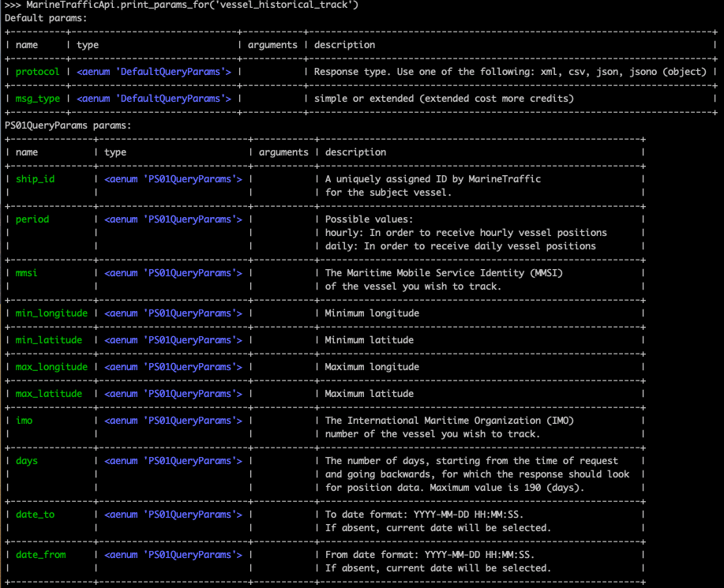Click the 'Maximum longitude' description
The height and width of the screenshot is (588, 724).
click(372, 367)
